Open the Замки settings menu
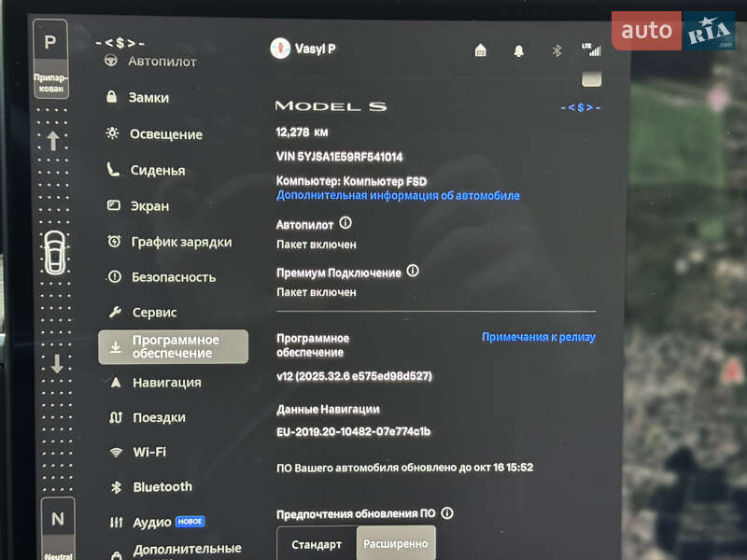The image size is (747, 560). tap(148, 97)
